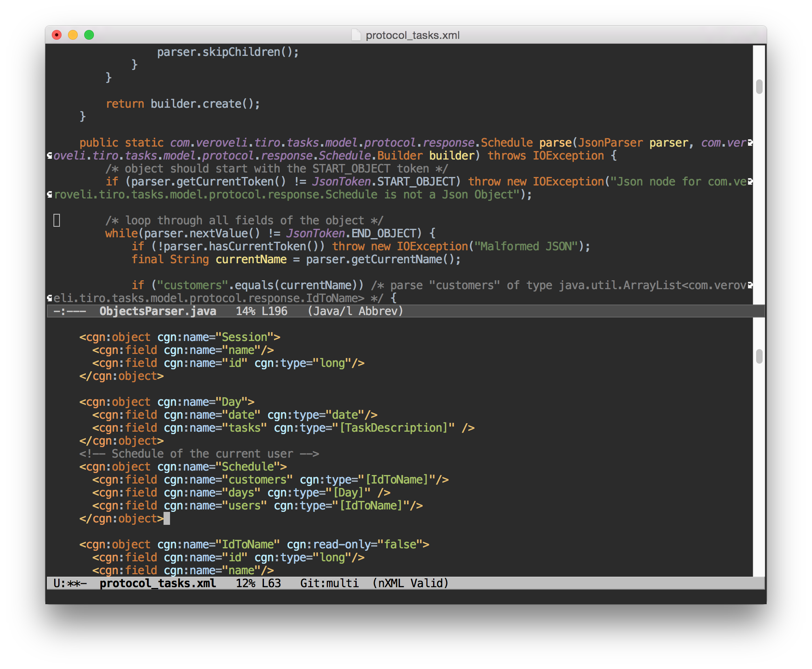Image resolution: width=812 pixels, height=669 pixels.
Task: Click the 12% L63 position indicator
Action: pos(258,583)
